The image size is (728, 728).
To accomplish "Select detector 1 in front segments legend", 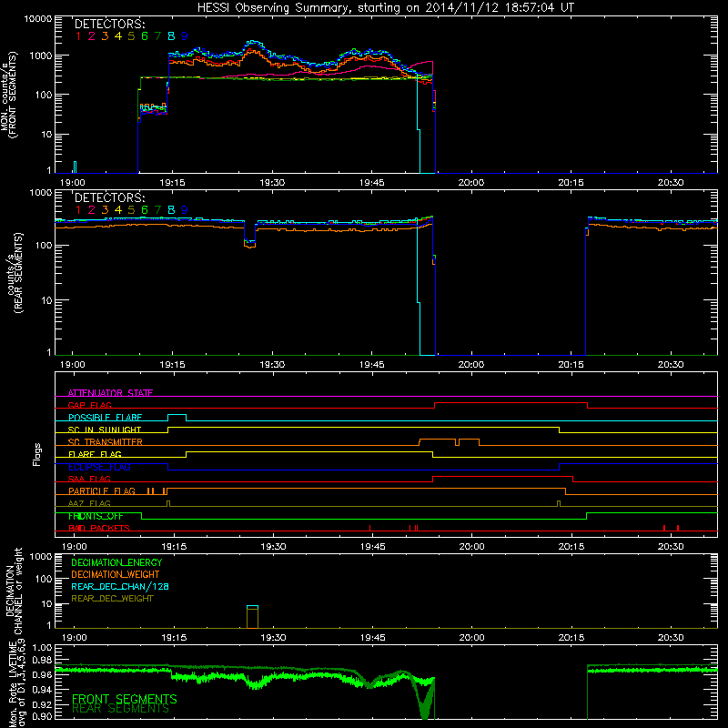I will (x=78, y=36).
